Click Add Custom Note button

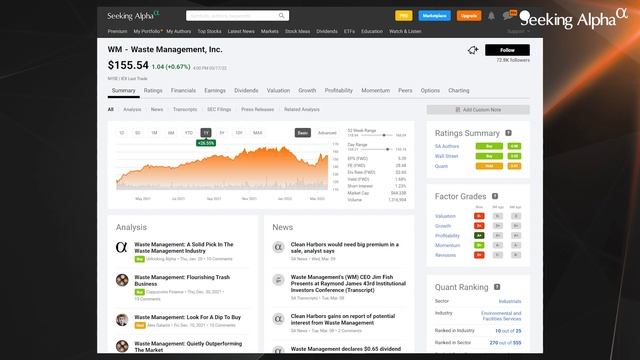[478, 110]
